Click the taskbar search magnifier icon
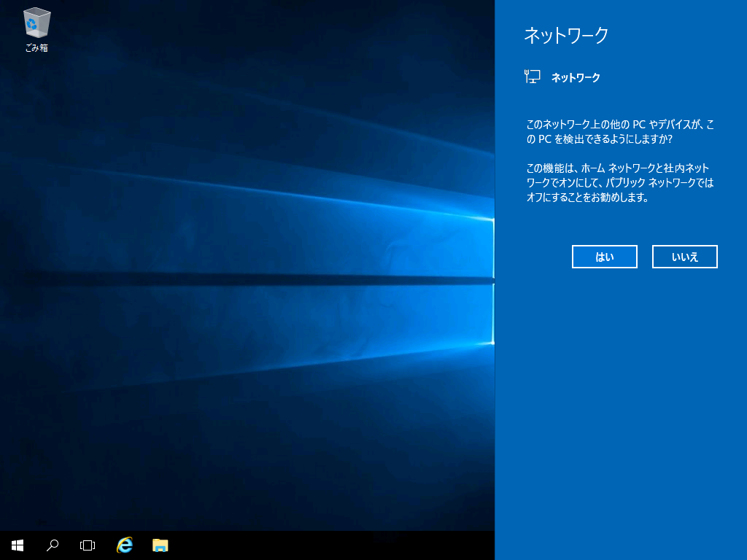 click(x=53, y=545)
